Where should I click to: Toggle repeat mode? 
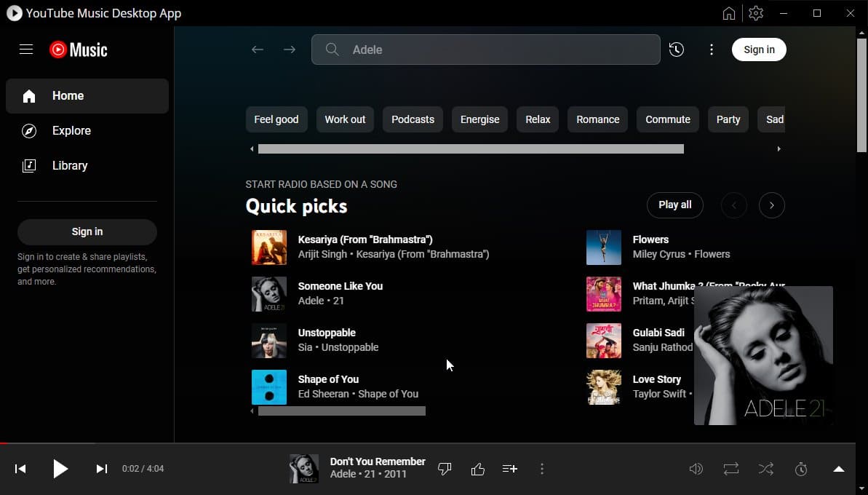730,469
